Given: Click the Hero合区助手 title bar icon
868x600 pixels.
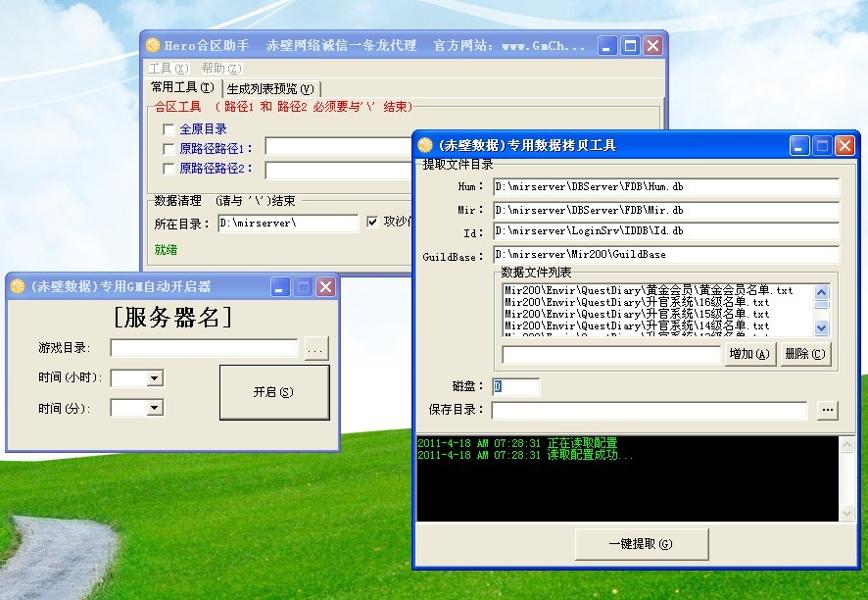Looking at the screenshot, I should click(x=153, y=45).
